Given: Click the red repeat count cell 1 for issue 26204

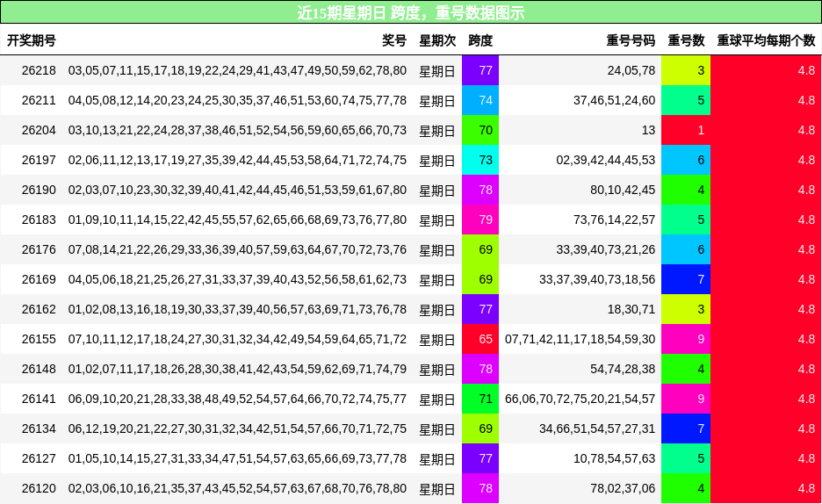Looking at the screenshot, I should pos(686,131).
